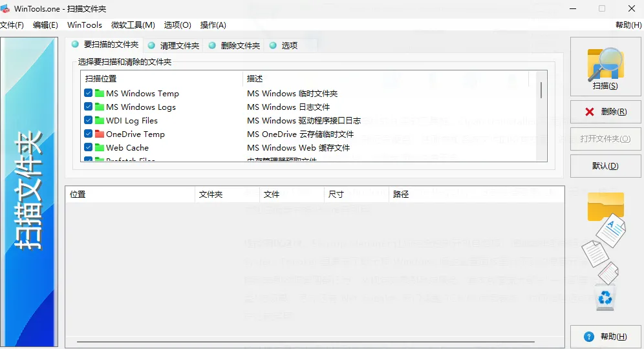This screenshot has width=644, height=349.
Task: Open the 操作(A) menu
Action: [x=213, y=25]
